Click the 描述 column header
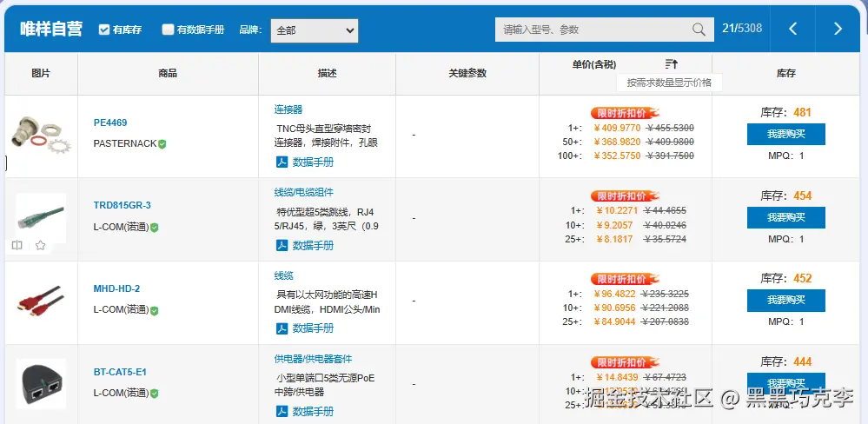Viewport: 868px width, 424px height. tap(327, 73)
